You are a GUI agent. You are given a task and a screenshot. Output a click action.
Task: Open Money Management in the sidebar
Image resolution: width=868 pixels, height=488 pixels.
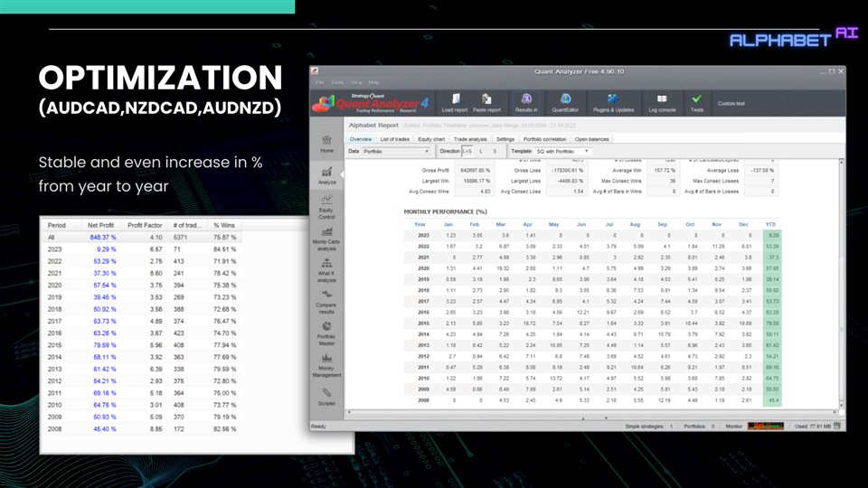tap(326, 365)
